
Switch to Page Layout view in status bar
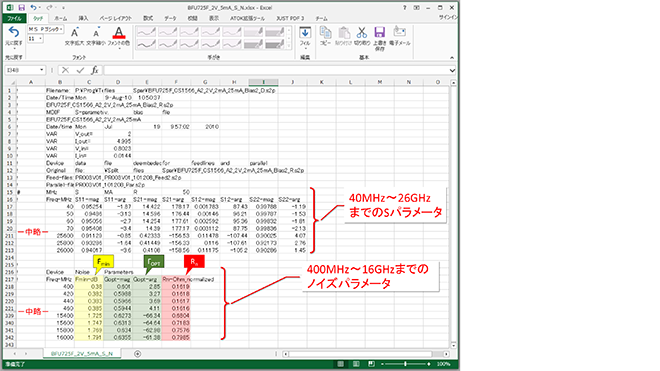[x=356, y=364]
